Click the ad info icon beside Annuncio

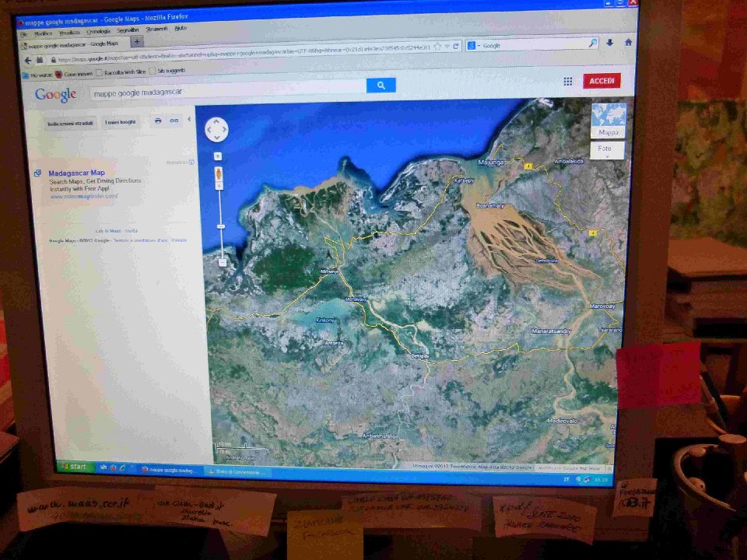point(191,163)
